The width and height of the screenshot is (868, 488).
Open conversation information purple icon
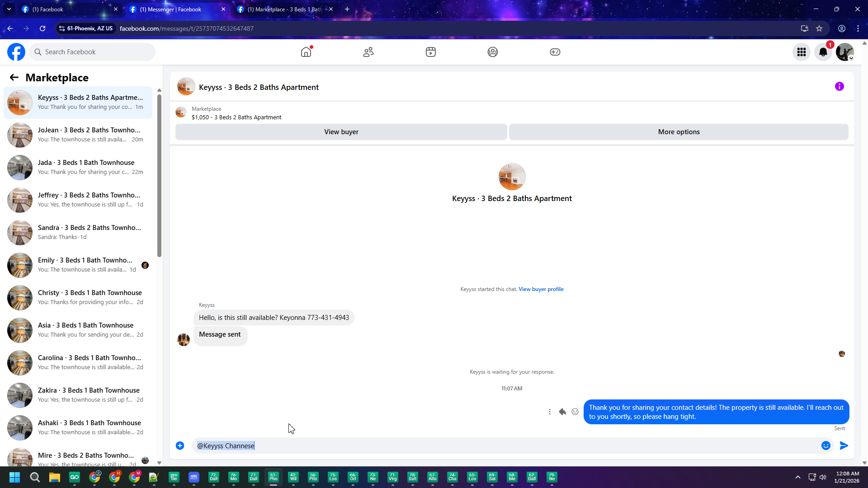tap(840, 86)
